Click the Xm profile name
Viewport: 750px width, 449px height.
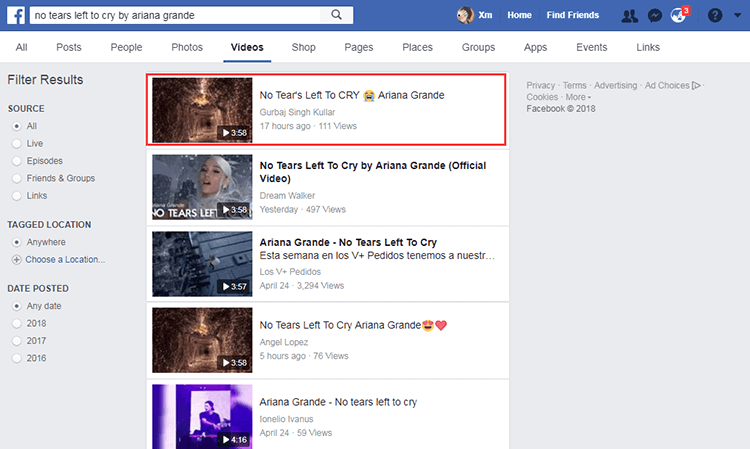485,15
